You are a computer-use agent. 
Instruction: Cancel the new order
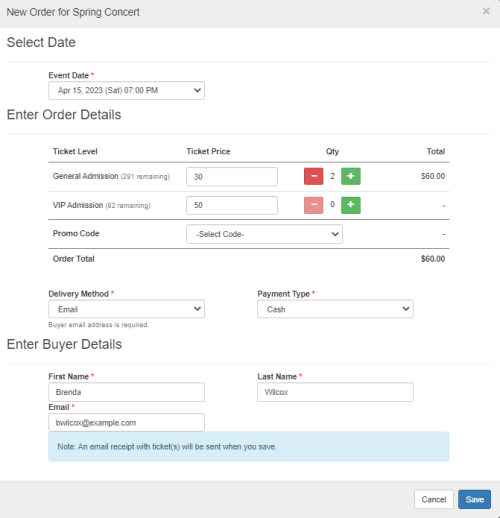434,499
